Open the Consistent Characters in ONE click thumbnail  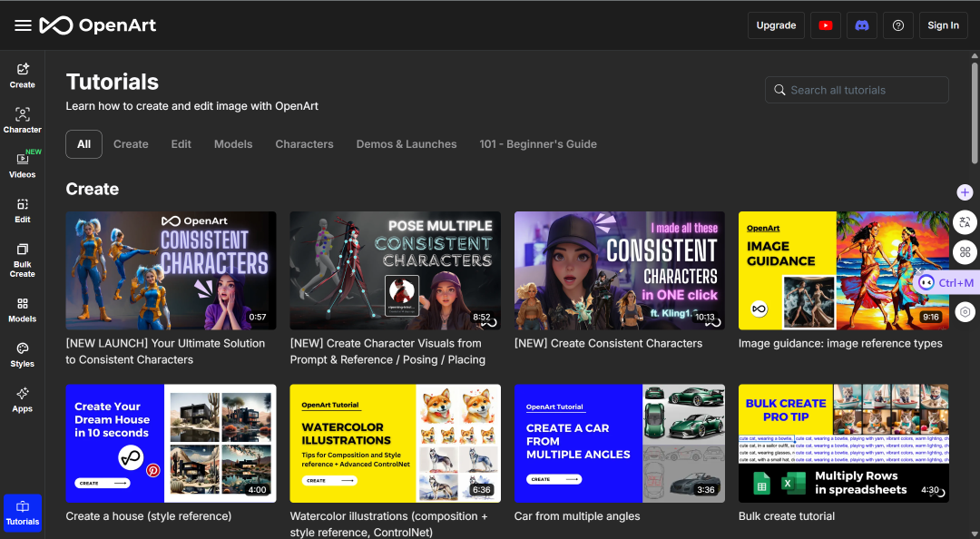(620, 270)
